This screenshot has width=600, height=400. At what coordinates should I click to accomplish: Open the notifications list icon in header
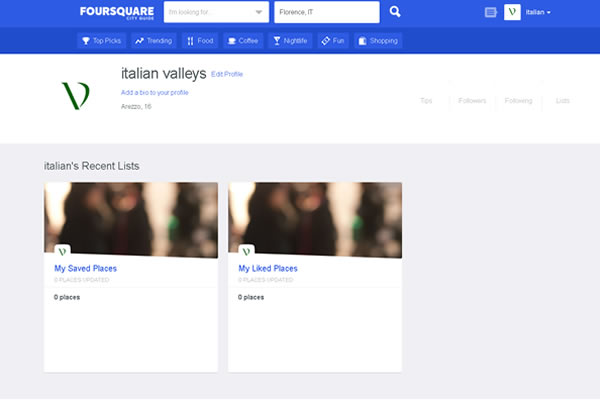491,12
